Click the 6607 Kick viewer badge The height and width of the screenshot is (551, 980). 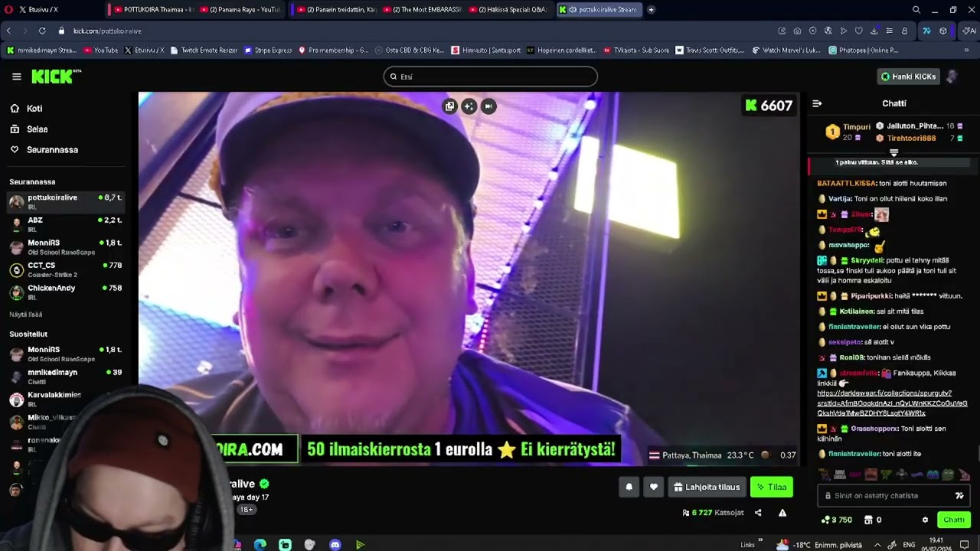pyautogui.click(x=769, y=106)
